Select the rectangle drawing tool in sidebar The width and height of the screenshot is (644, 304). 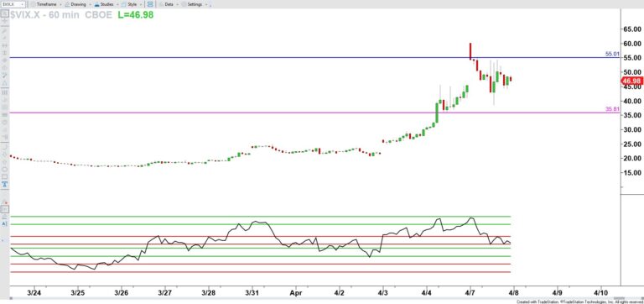point(5,176)
